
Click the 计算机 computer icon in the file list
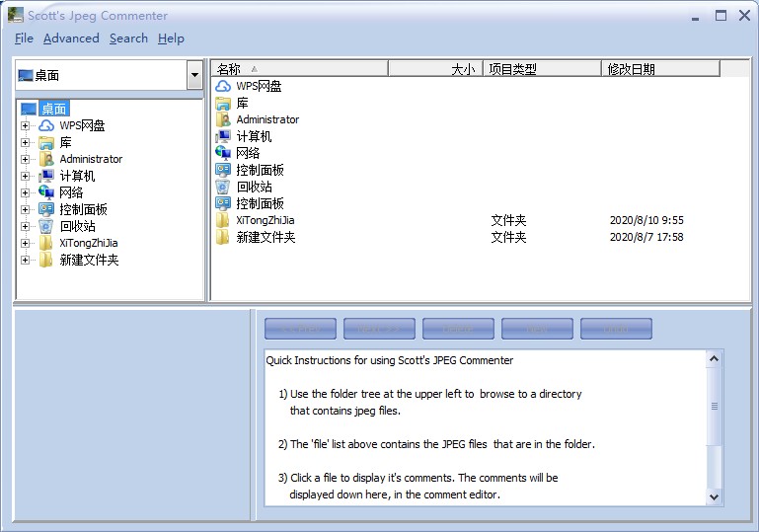click(x=223, y=136)
